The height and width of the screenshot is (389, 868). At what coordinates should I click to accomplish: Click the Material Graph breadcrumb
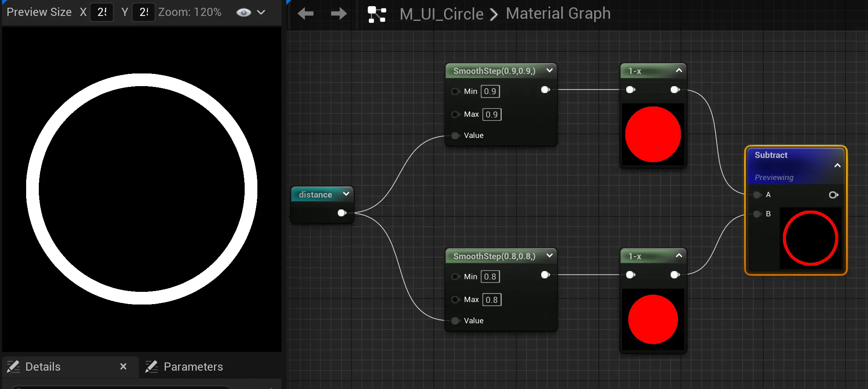tap(558, 13)
